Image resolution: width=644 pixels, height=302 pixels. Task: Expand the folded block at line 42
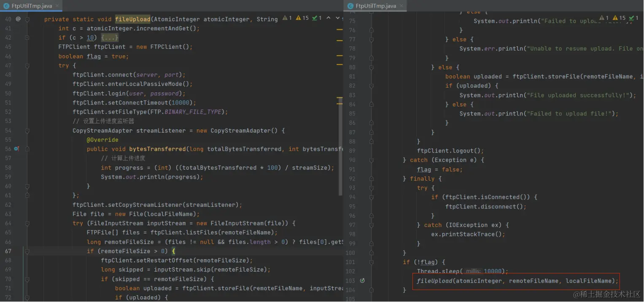[27, 38]
